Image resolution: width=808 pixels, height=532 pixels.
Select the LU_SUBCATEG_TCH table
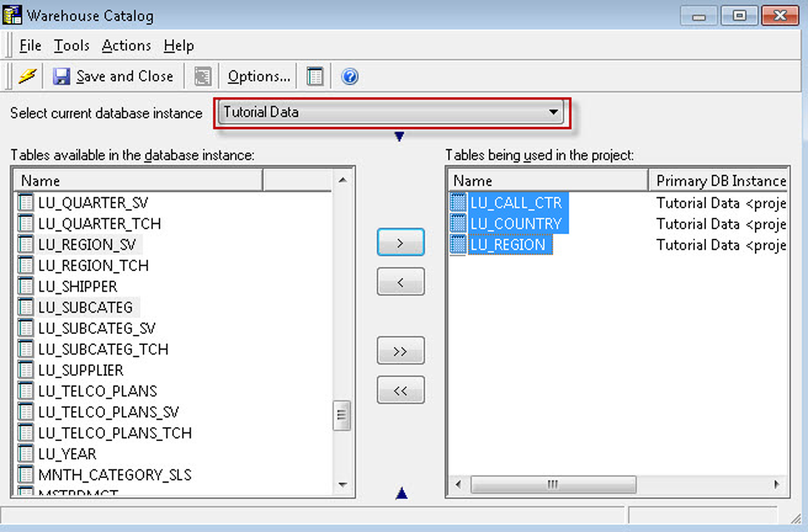[103, 349]
